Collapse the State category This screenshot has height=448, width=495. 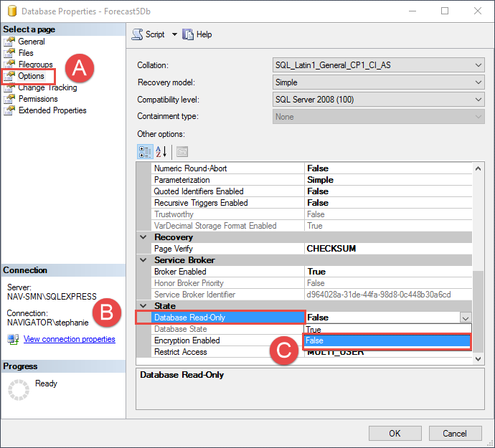[144, 306]
